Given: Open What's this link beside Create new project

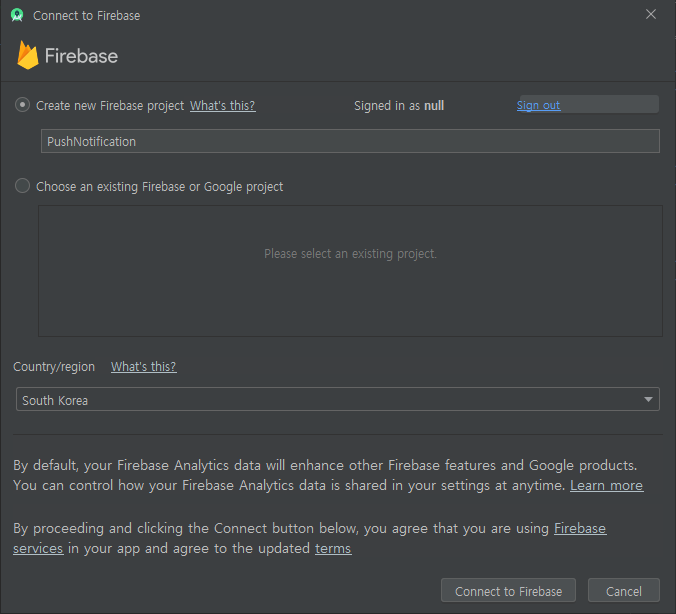Looking at the screenshot, I should point(222,106).
